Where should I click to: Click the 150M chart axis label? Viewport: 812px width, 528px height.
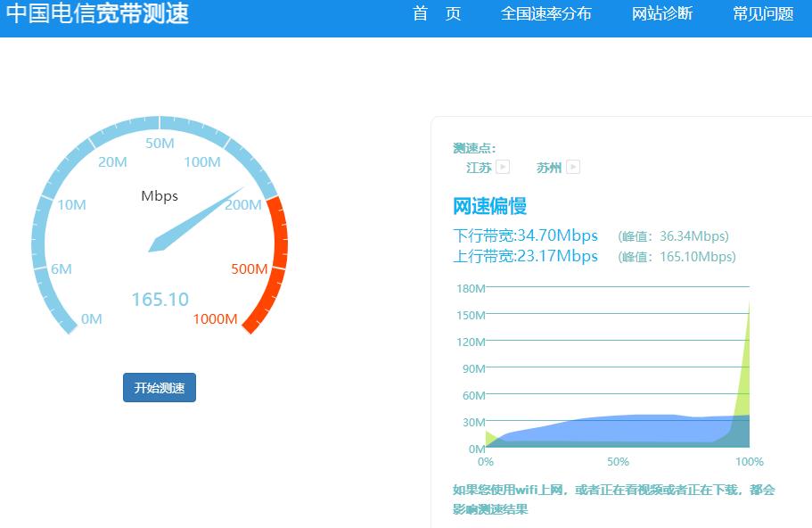pos(471,315)
